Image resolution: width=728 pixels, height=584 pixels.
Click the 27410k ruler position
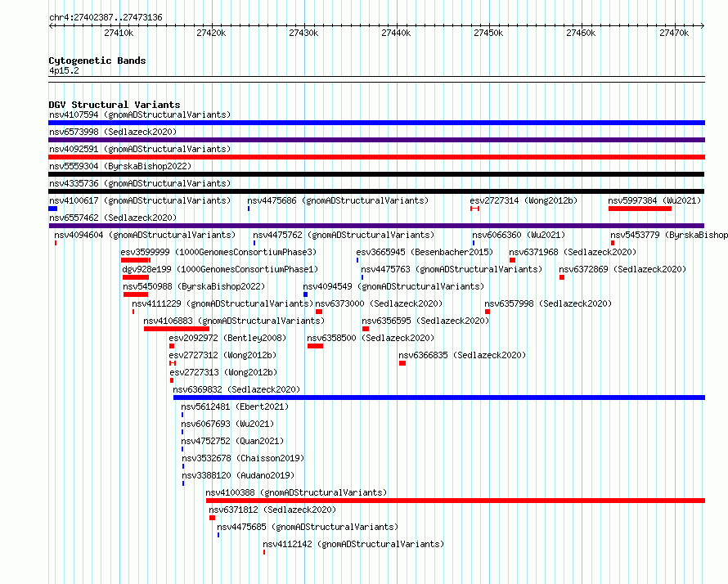(x=119, y=33)
